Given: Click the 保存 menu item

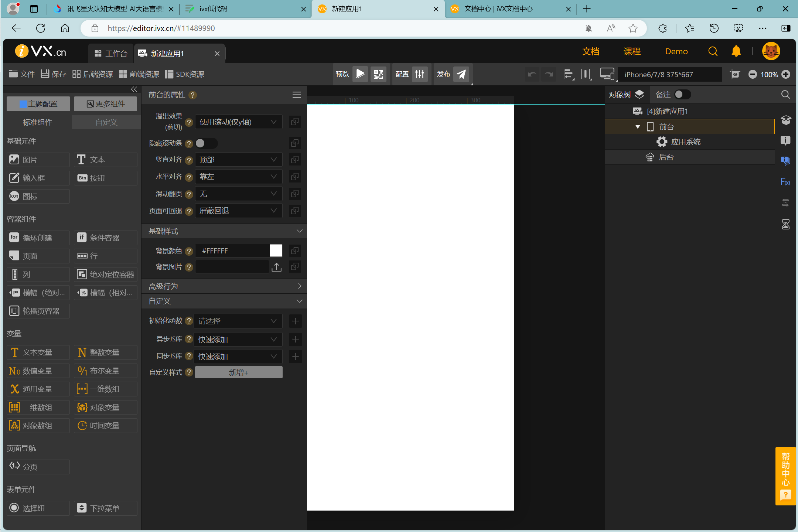Looking at the screenshot, I should [x=54, y=74].
